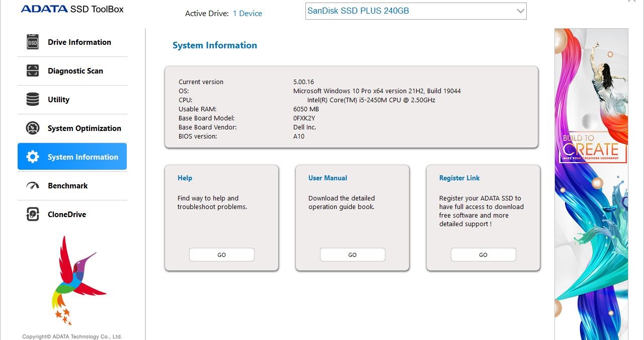Click 'Find way to help and troubleshoot problems' text
The image size is (644, 340).
click(x=212, y=202)
